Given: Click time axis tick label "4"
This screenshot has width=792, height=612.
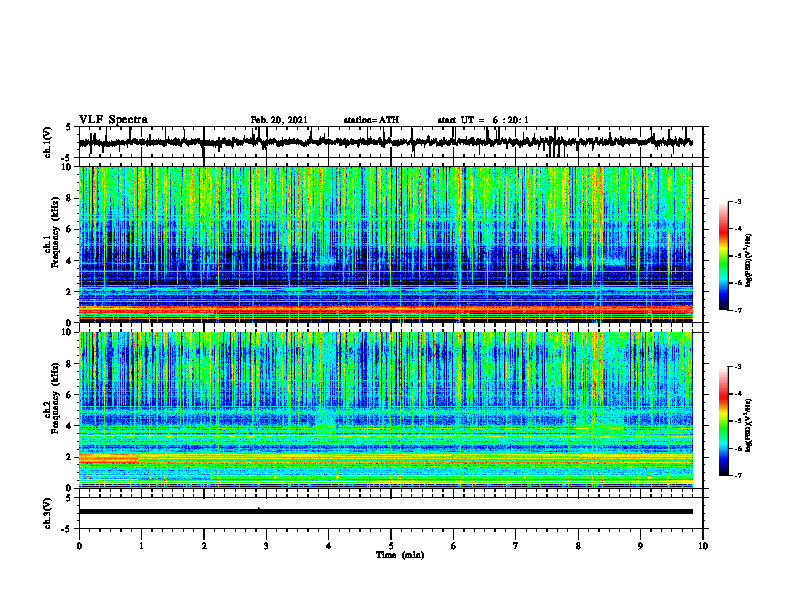Looking at the screenshot, I should 329,546.
